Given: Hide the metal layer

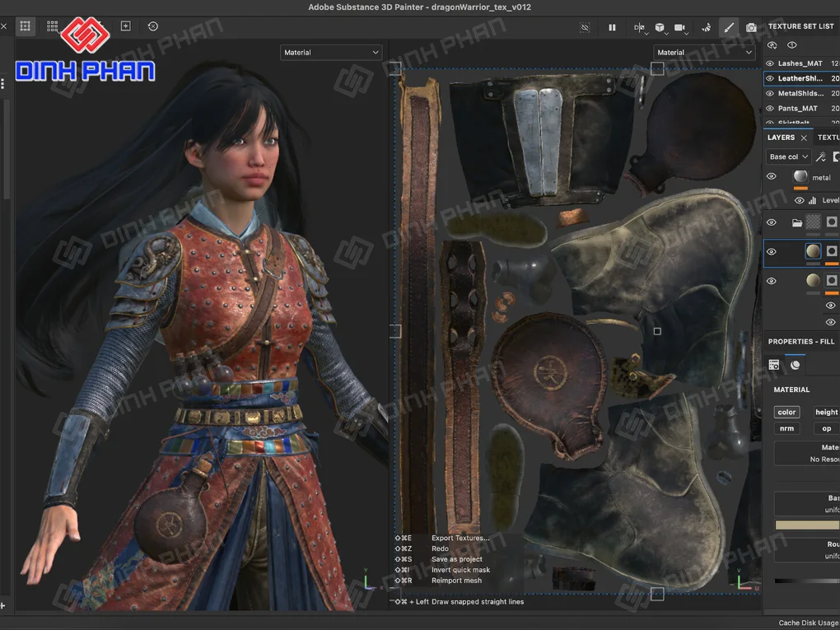Looking at the screenshot, I should pyautogui.click(x=772, y=176).
